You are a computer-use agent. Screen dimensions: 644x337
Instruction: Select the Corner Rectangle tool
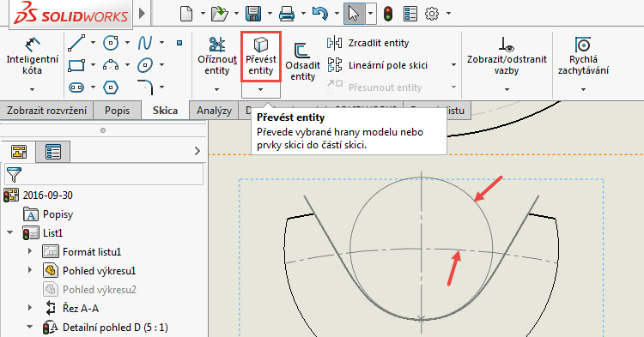(x=76, y=65)
